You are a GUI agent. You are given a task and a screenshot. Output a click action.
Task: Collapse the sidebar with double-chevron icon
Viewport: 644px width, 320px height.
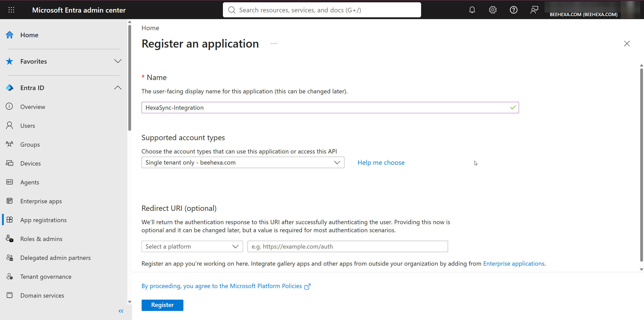point(121,311)
